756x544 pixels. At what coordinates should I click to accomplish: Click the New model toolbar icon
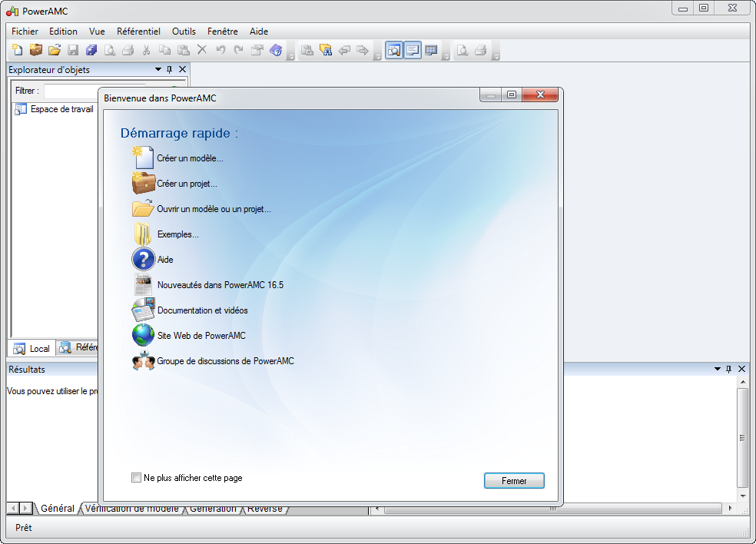(18, 50)
